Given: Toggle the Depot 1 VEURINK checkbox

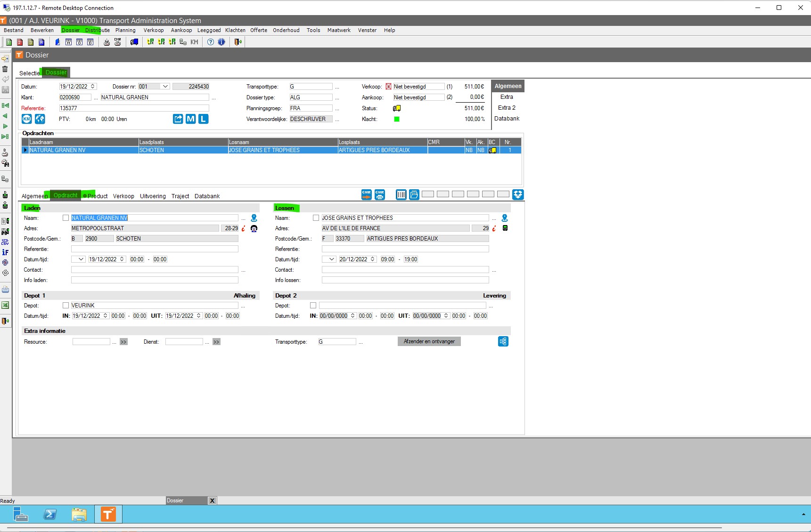Looking at the screenshot, I should (66, 306).
